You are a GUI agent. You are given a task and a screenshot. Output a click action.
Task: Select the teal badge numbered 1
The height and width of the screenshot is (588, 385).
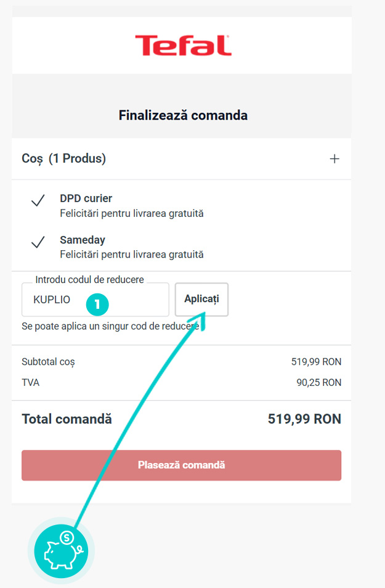coord(97,304)
